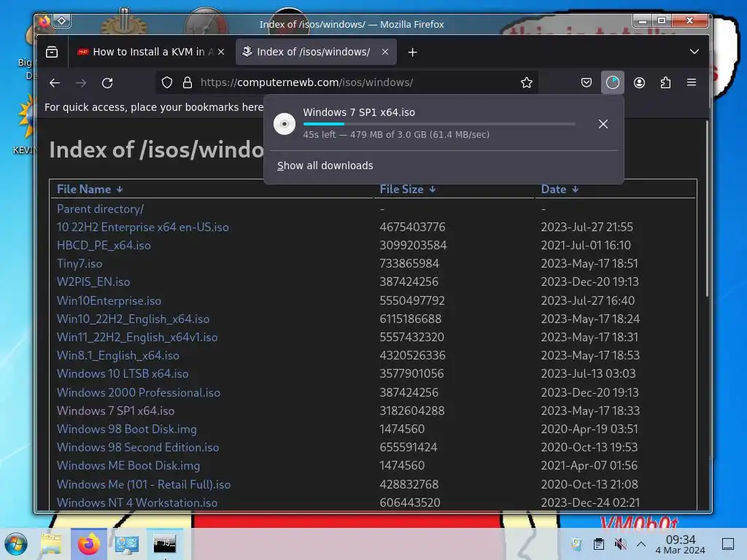Click the Windows 7 SP1 download progress bar
Image resolution: width=747 pixels, height=560 pixels.
coord(439,124)
